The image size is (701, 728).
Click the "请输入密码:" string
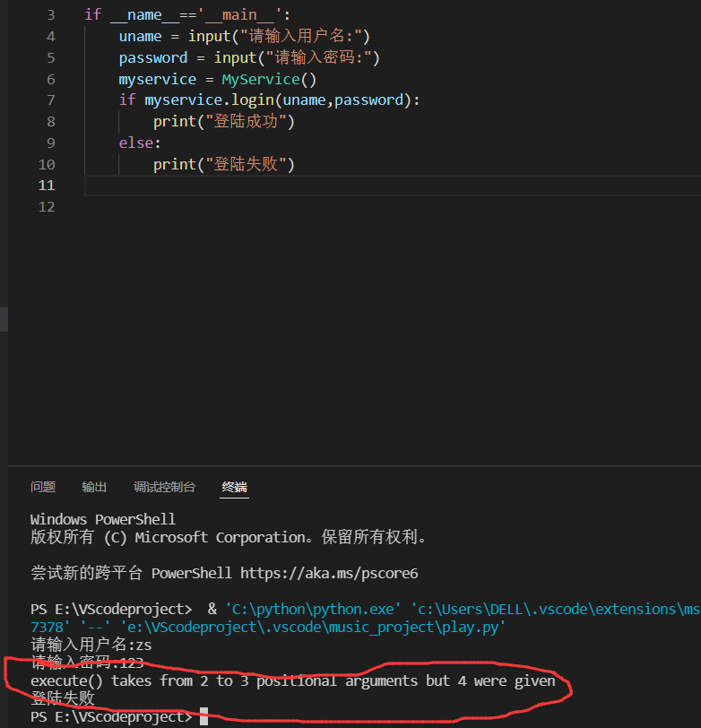(318, 57)
